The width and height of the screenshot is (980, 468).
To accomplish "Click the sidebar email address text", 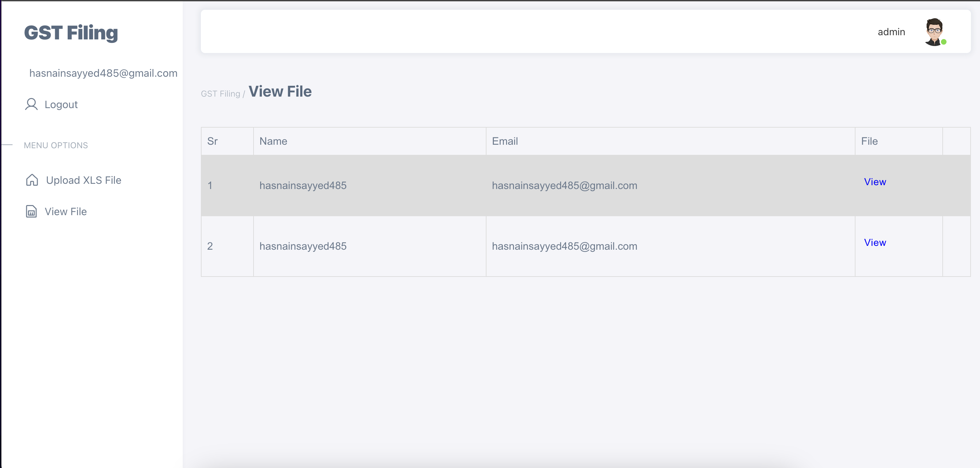I will 103,73.
